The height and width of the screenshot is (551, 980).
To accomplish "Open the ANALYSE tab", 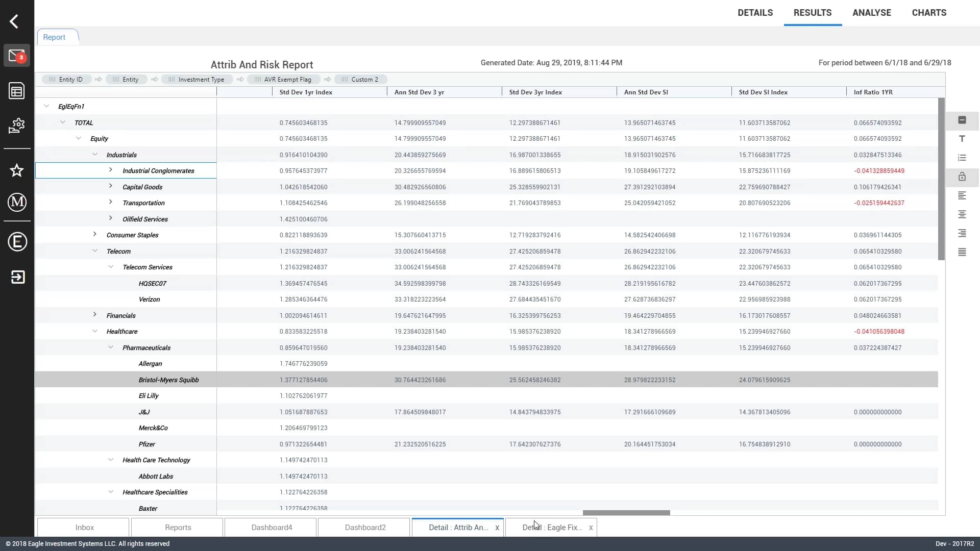I will [x=872, y=13].
